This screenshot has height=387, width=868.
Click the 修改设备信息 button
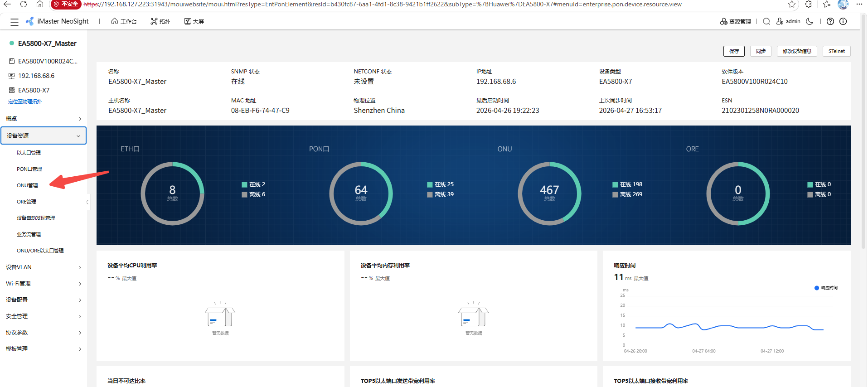click(x=797, y=51)
